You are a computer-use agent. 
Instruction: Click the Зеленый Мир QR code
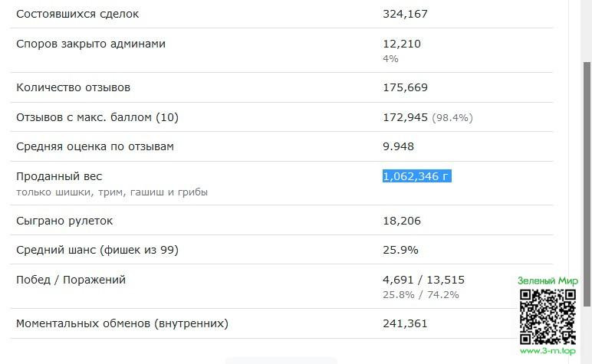548,316
